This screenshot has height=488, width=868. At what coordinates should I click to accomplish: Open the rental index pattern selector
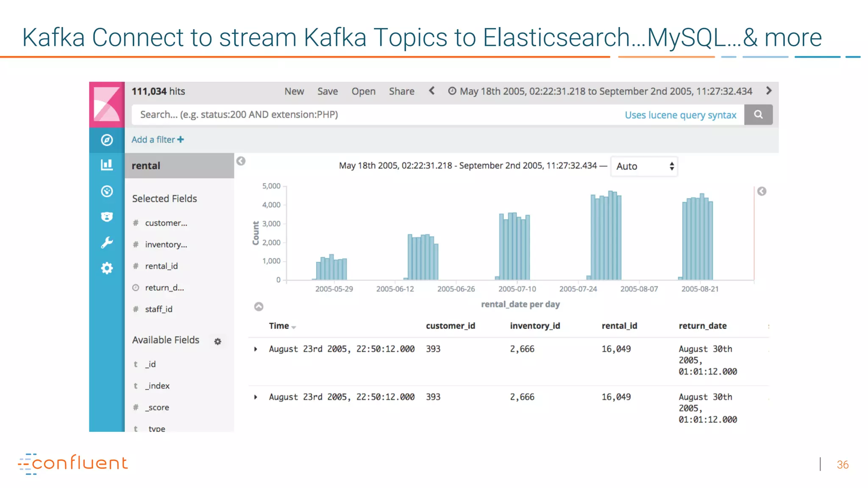point(179,166)
